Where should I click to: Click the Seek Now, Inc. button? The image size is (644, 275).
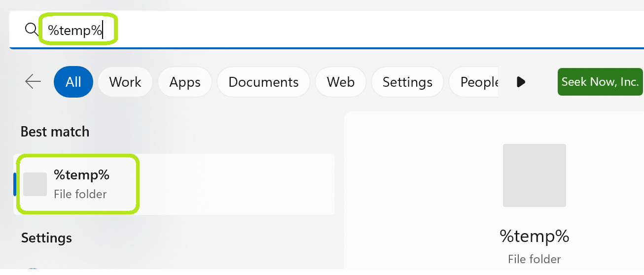coord(600,82)
